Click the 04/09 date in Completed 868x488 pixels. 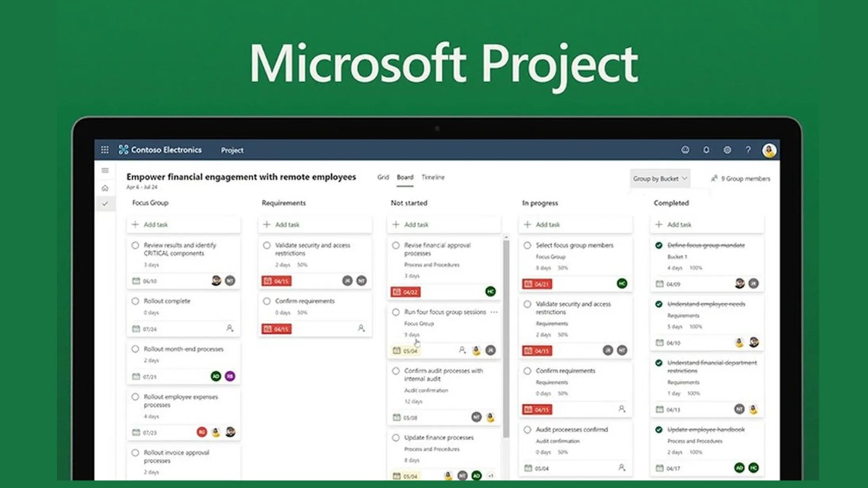pyautogui.click(x=668, y=284)
